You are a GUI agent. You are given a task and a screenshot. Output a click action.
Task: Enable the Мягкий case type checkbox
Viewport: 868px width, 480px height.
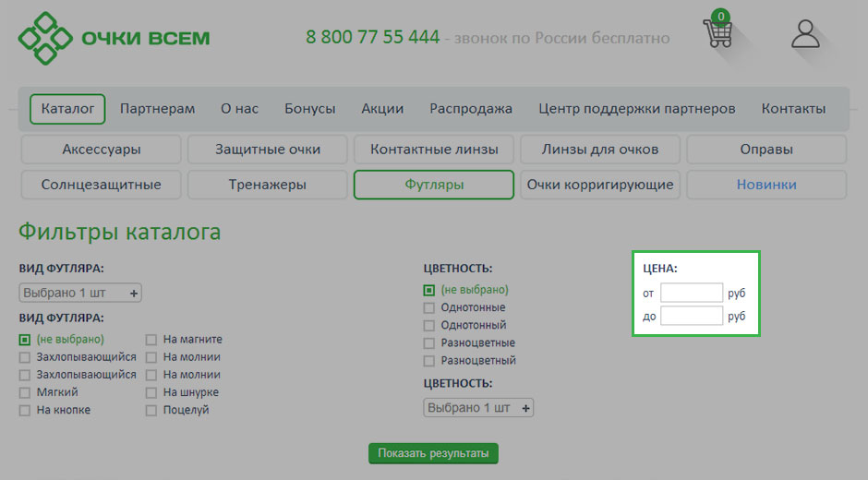click(25, 392)
